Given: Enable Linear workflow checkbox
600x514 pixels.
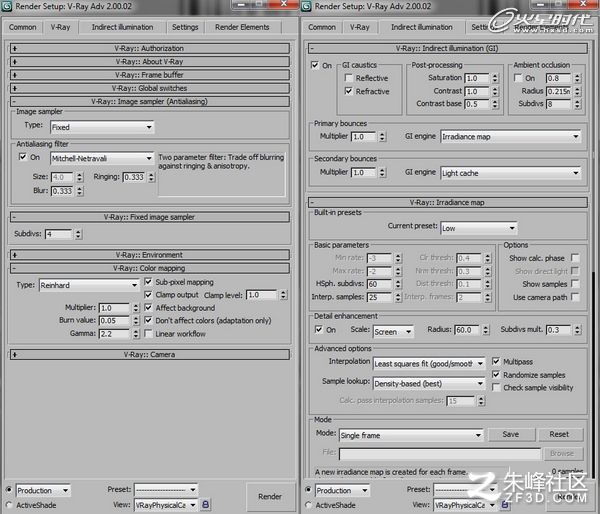Looking at the screenshot, I should [148, 333].
